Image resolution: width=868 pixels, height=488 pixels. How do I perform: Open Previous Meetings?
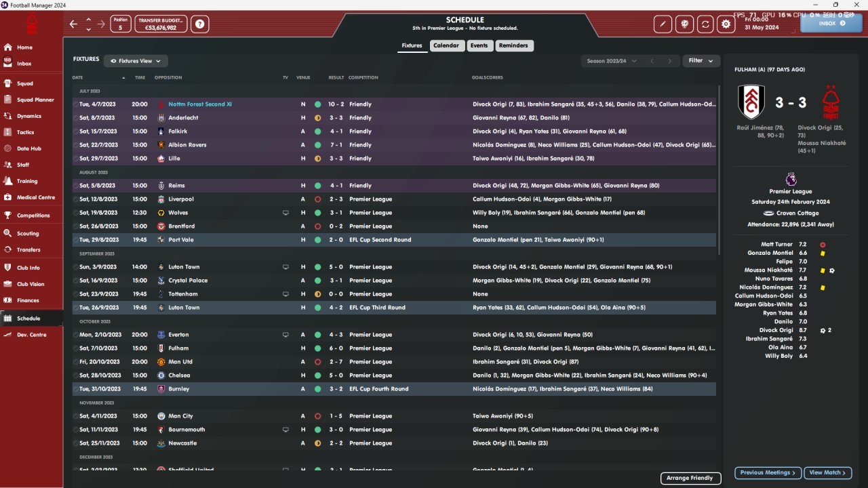tap(768, 472)
